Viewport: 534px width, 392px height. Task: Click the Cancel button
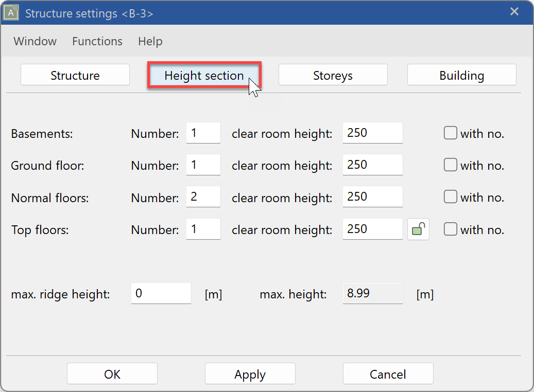coord(388,373)
